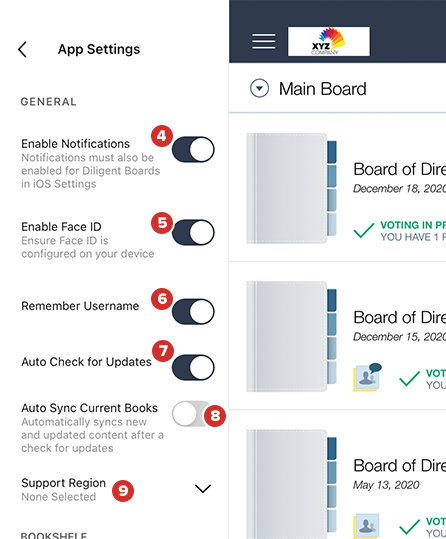Image resolution: width=446 pixels, height=539 pixels.
Task: Toggle Remember Username off
Action: click(x=193, y=312)
